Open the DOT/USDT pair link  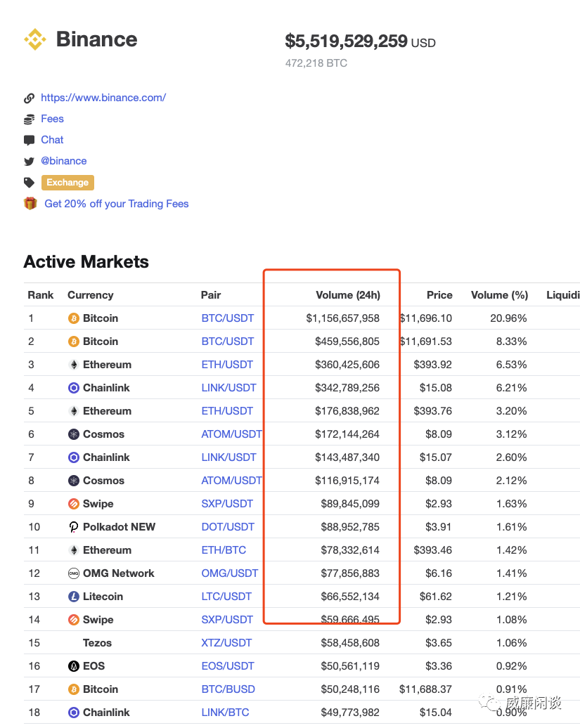pos(228,527)
